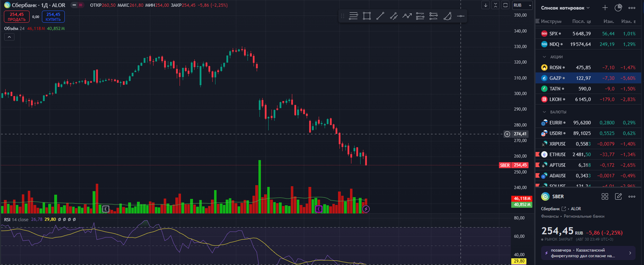Select the EURRI currency row

coord(589,122)
